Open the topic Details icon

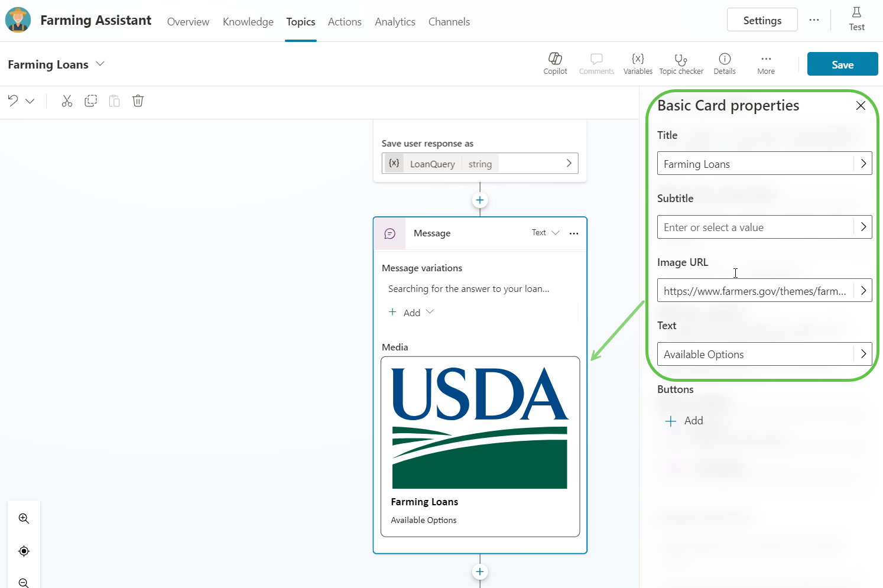[724, 63]
